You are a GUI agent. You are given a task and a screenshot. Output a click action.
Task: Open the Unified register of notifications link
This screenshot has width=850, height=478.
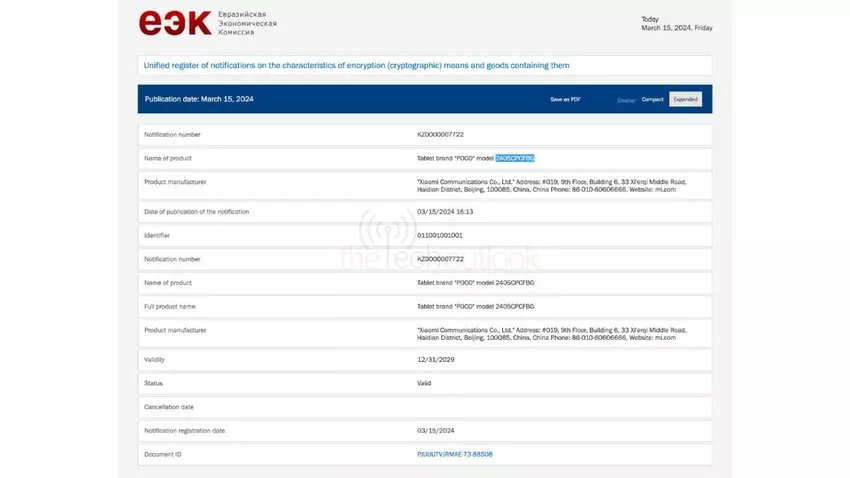click(x=357, y=65)
